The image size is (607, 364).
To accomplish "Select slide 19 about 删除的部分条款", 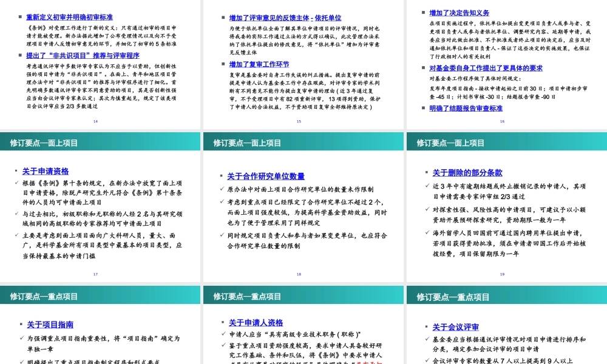I will tap(507, 207).
